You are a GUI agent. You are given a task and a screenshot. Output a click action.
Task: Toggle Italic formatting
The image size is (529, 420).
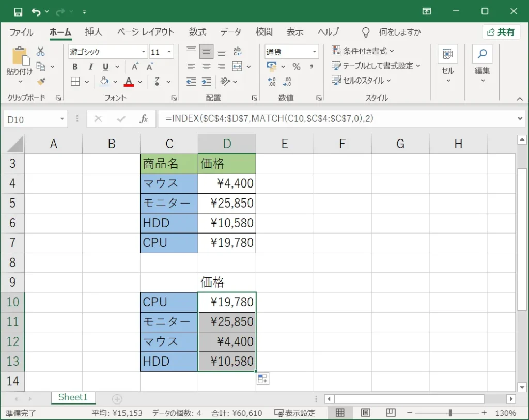pyautogui.click(x=90, y=67)
